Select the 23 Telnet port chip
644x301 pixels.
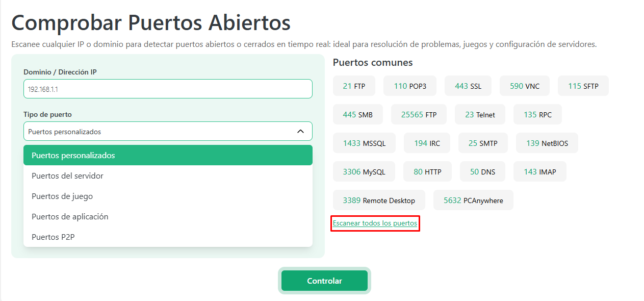point(480,115)
